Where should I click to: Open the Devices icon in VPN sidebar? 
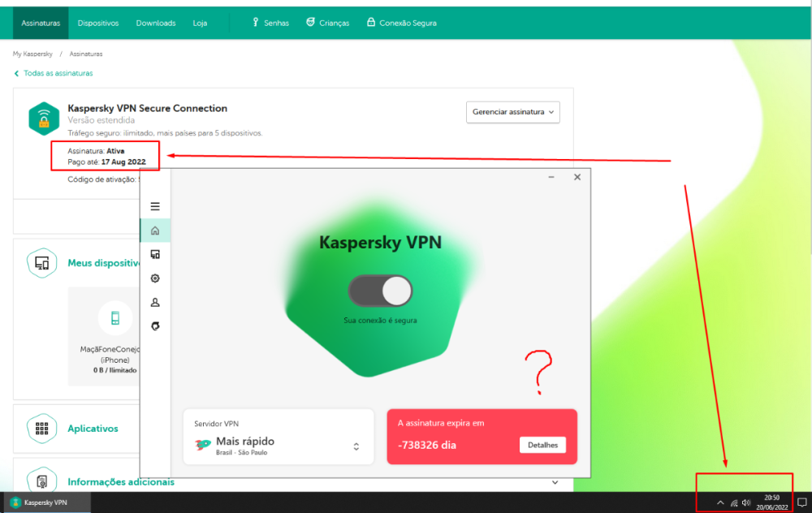point(154,254)
